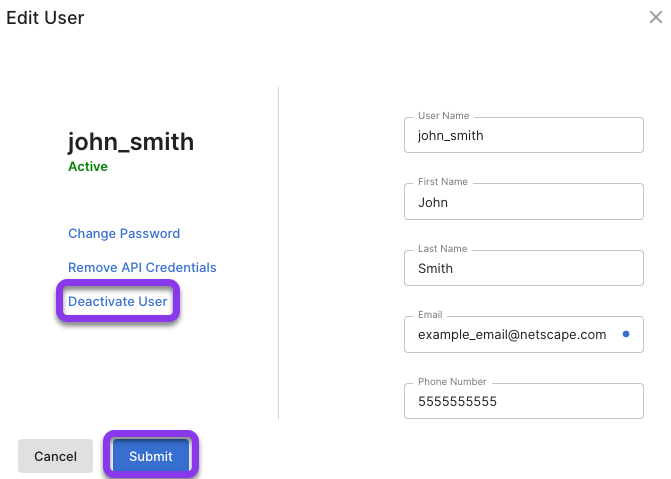671x479 pixels.
Task: Click the small "Last Name" field label
Action: (x=442, y=249)
